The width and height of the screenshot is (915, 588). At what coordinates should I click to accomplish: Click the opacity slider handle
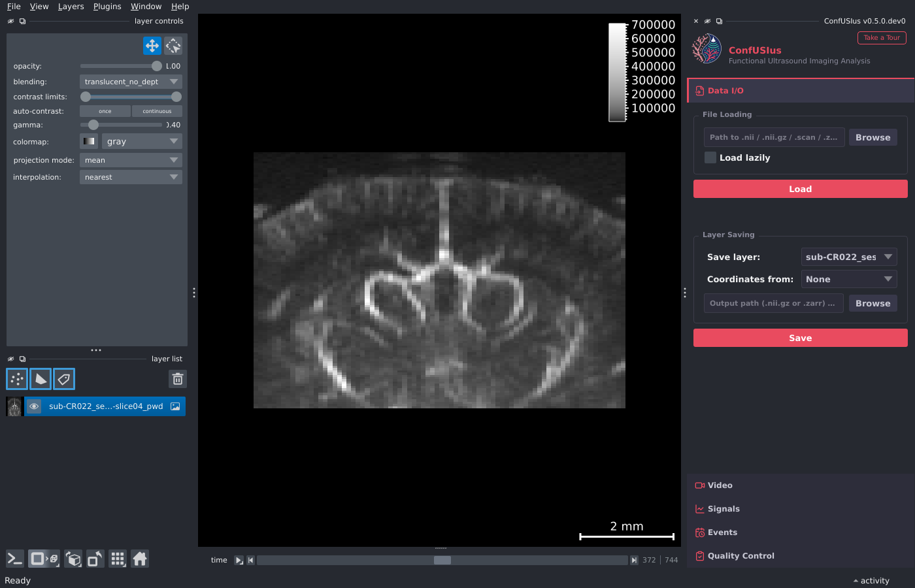[x=157, y=66]
